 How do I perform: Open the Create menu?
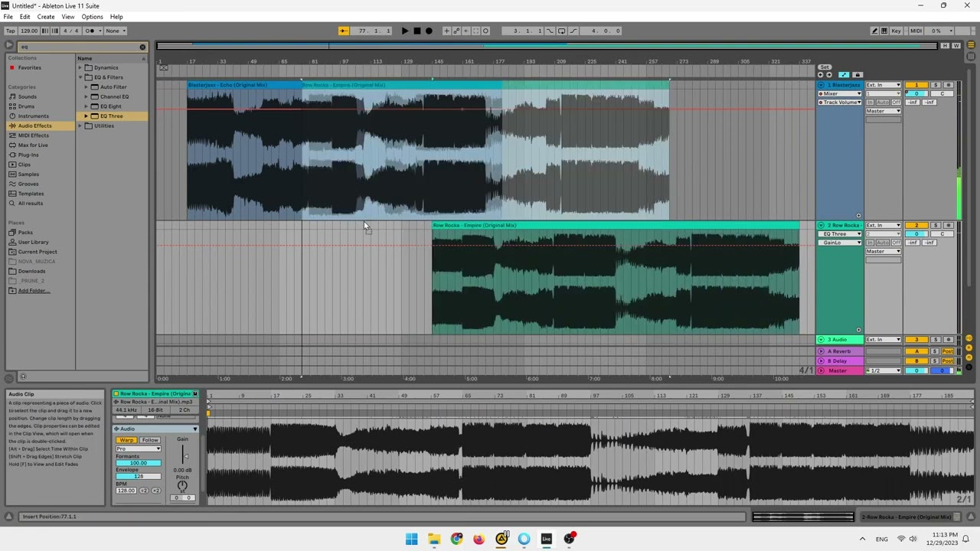click(x=45, y=17)
